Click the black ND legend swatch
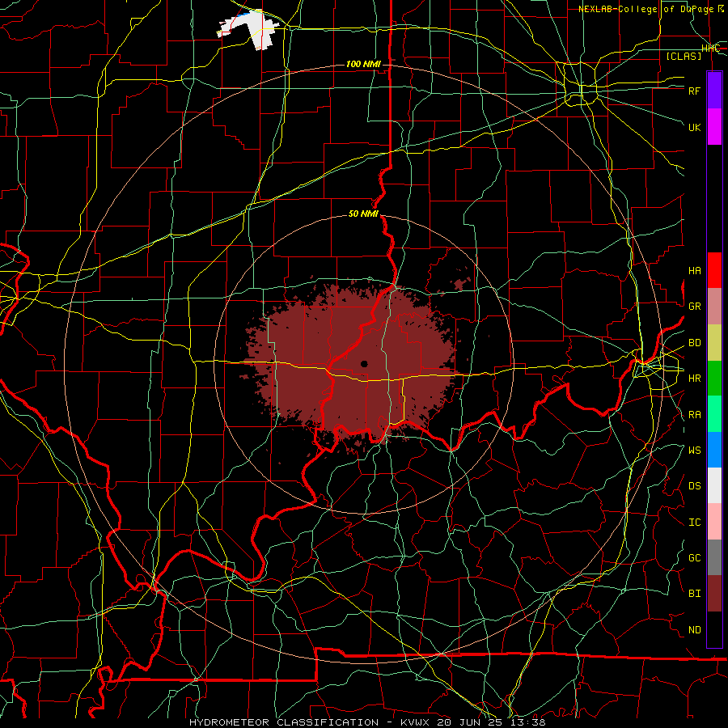Viewport: 728px width, 728px height. (x=714, y=629)
